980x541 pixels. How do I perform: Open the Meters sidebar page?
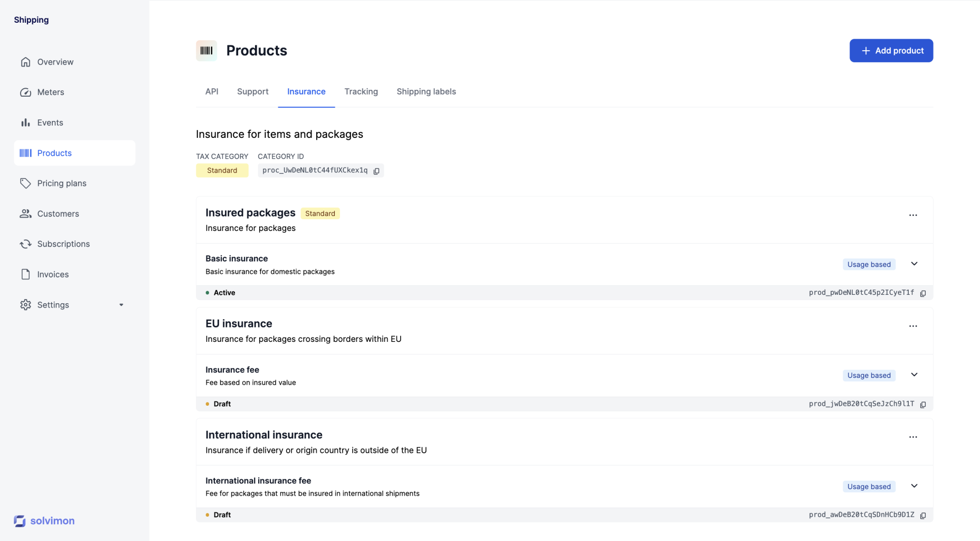coord(51,92)
